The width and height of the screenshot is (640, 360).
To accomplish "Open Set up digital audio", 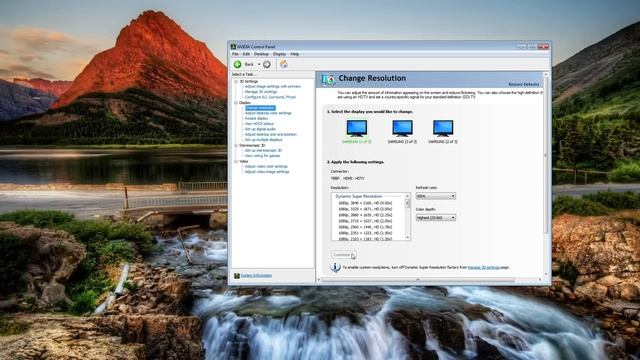I will coord(260,129).
